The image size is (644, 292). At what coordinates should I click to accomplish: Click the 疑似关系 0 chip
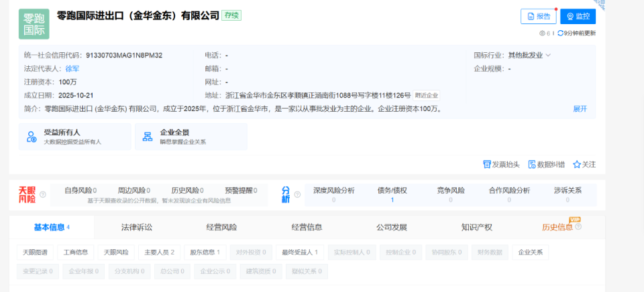coord(307,271)
